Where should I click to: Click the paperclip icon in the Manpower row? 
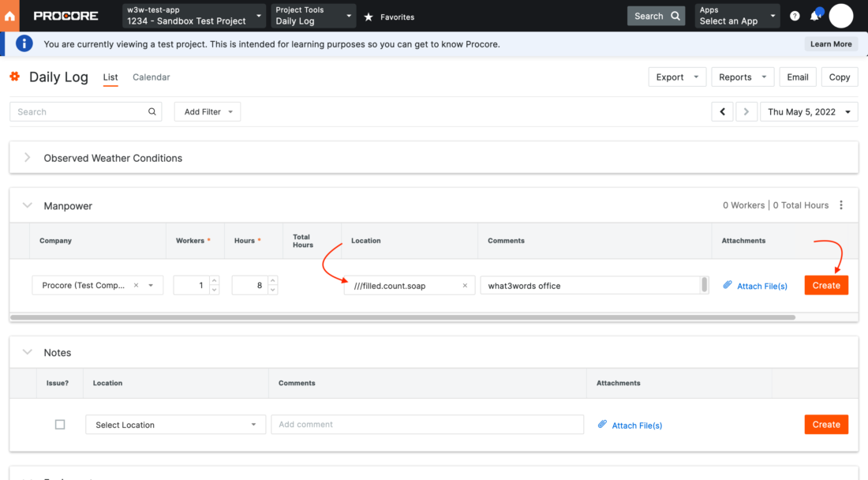(x=728, y=285)
